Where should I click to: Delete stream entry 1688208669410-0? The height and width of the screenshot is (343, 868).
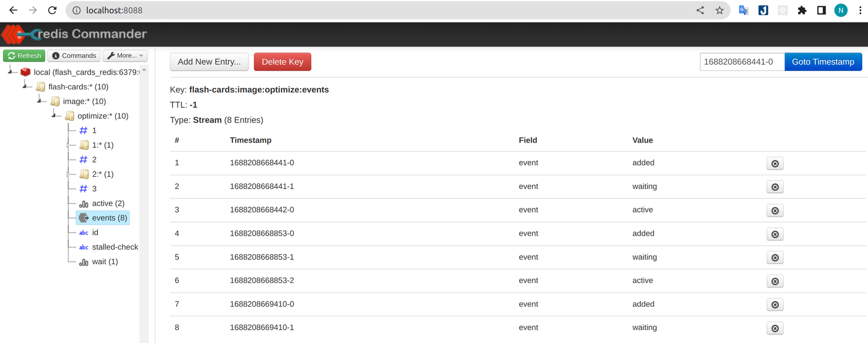[775, 305]
